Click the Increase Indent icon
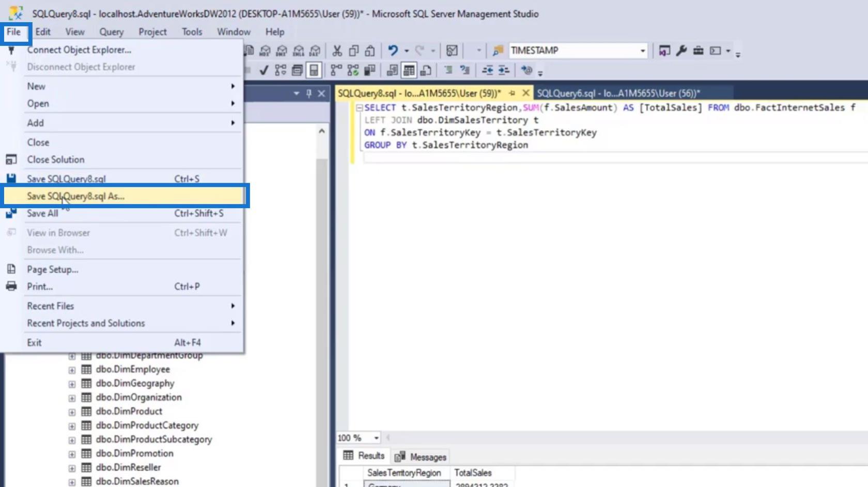Image resolution: width=868 pixels, height=487 pixels. [x=504, y=70]
